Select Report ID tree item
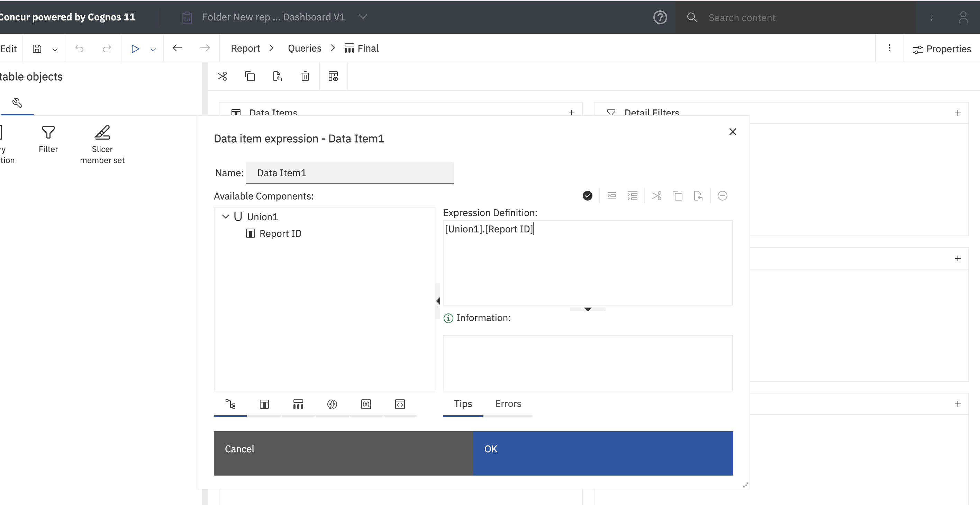This screenshot has height=505, width=980. tap(280, 233)
